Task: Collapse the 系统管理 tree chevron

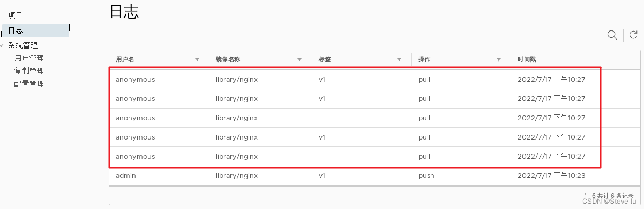Action: (x=3, y=45)
